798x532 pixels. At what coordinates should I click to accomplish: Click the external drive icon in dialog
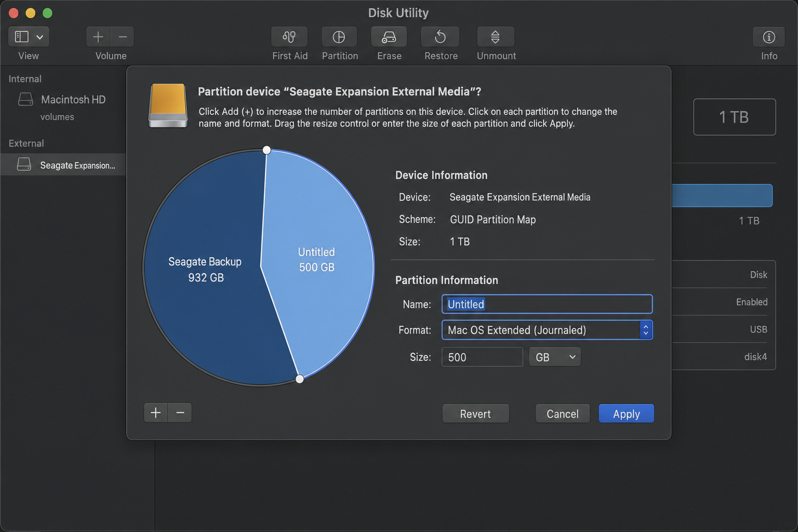[168, 105]
